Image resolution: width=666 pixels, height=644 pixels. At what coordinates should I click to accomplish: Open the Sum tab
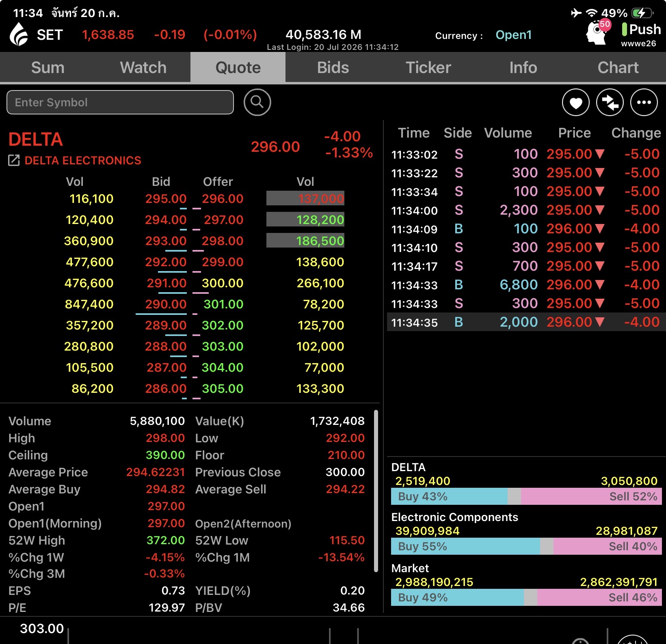click(48, 67)
